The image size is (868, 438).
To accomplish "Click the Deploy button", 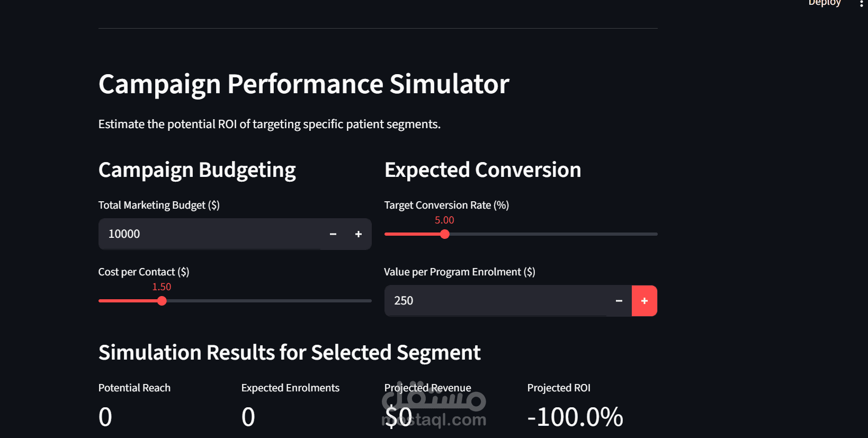I will tap(824, 3).
